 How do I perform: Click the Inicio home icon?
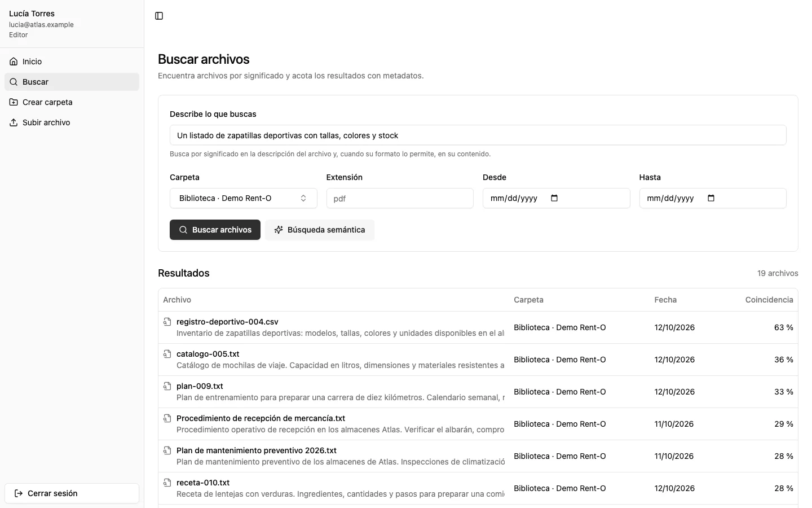[x=14, y=62]
